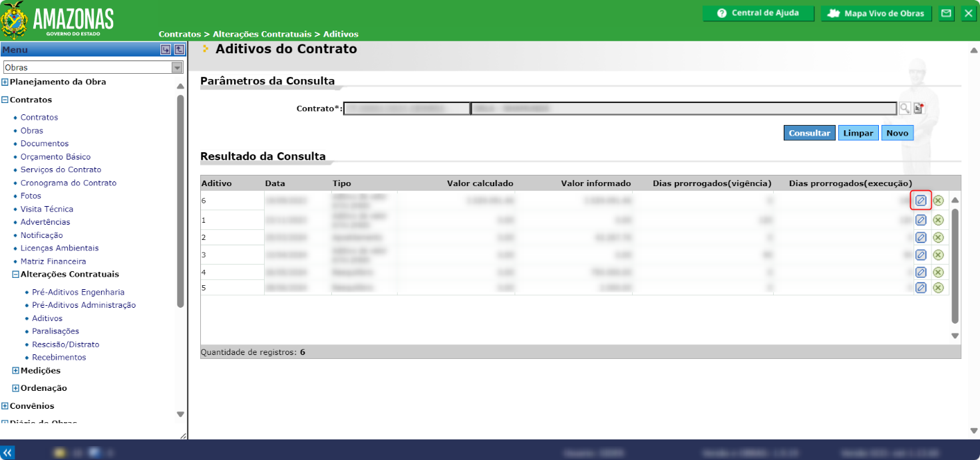The image size is (980, 460).
Task: Open Recebimentos menu item
Action: click(59, 358)
